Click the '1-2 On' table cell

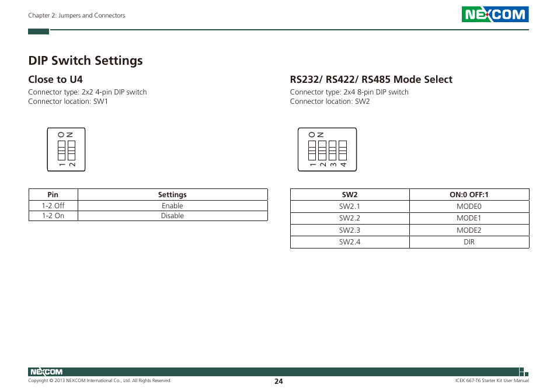(53, 216)
